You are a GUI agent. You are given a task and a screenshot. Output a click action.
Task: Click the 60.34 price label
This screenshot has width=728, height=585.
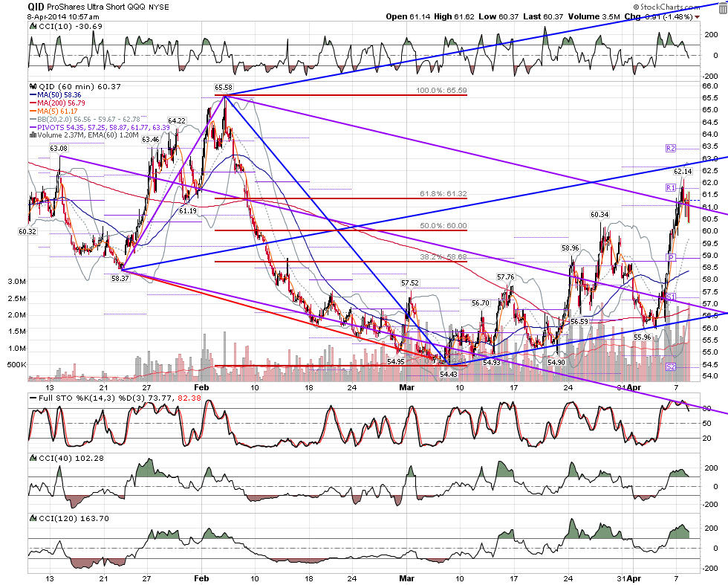coord(599,215)
